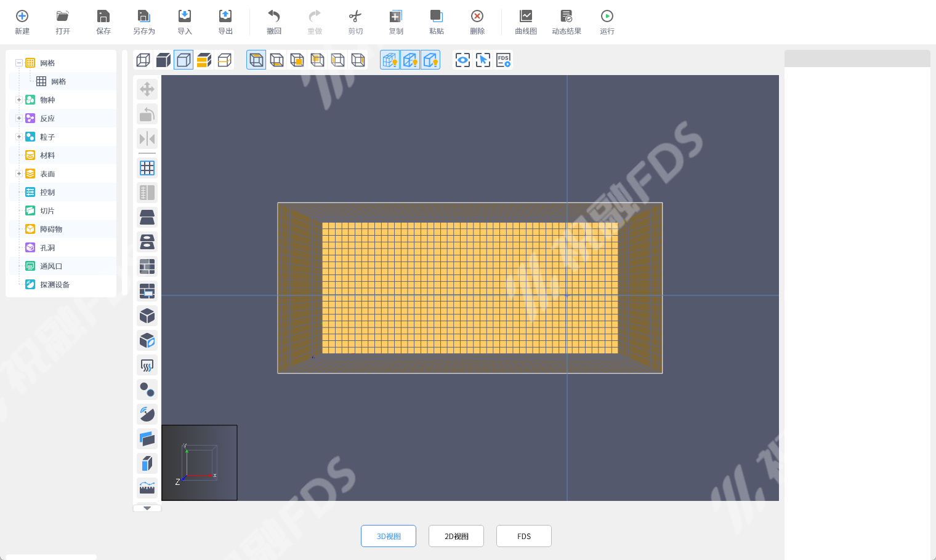
Task: Select the stacked slabs tool
Action: 147,217
